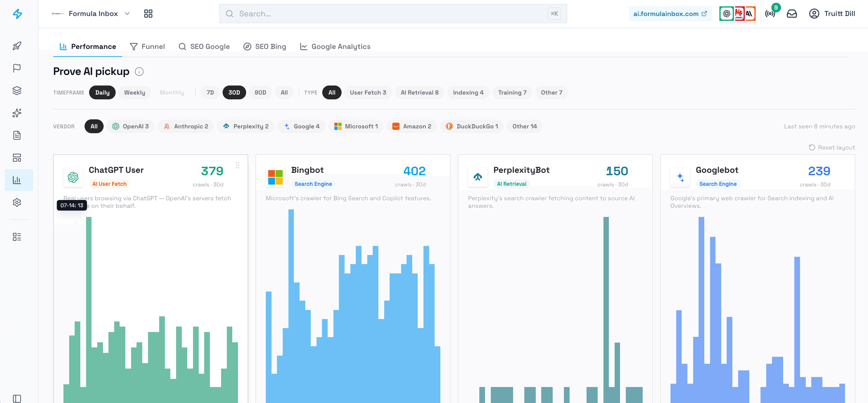Open the settings gear sidebar icon
868x403 pixels.
coord(17,202)
